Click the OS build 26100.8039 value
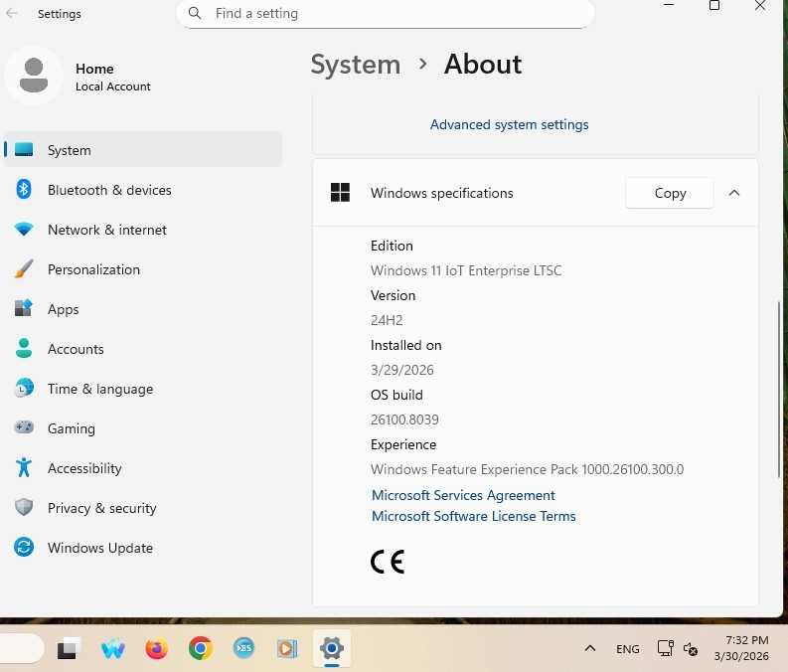The image size is (788, 672). pyautogui.click(x=404, y=420)
